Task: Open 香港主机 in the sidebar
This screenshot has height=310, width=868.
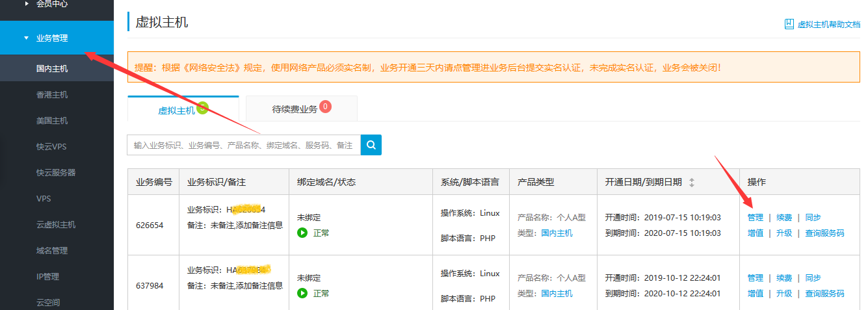Action: [x=52, y=95]
